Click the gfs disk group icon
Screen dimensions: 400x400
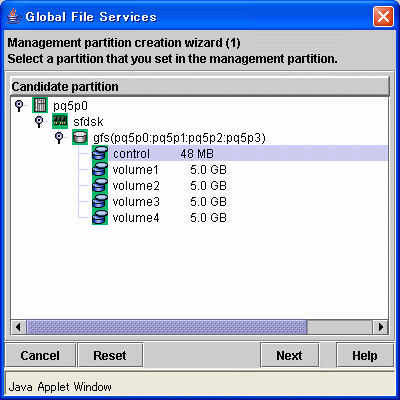coord(80,137)
